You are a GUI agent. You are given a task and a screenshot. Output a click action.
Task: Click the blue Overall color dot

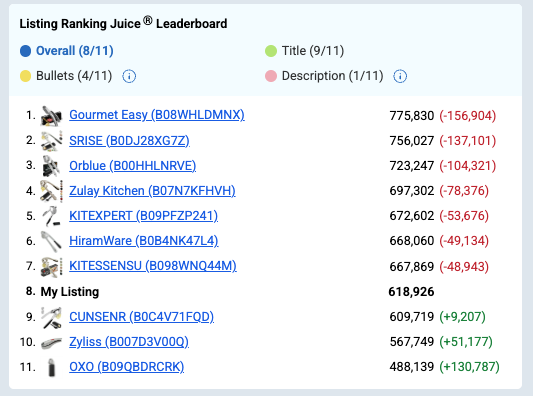point(25,51)
